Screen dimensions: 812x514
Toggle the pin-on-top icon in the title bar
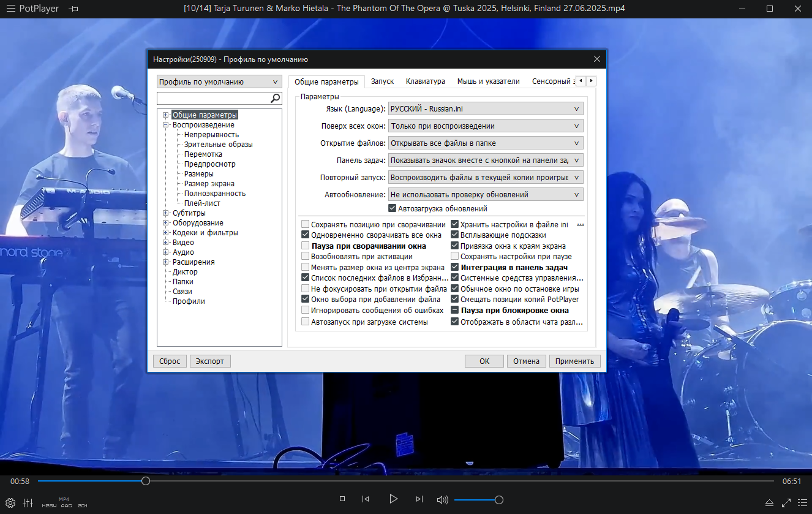coord(74,9)
